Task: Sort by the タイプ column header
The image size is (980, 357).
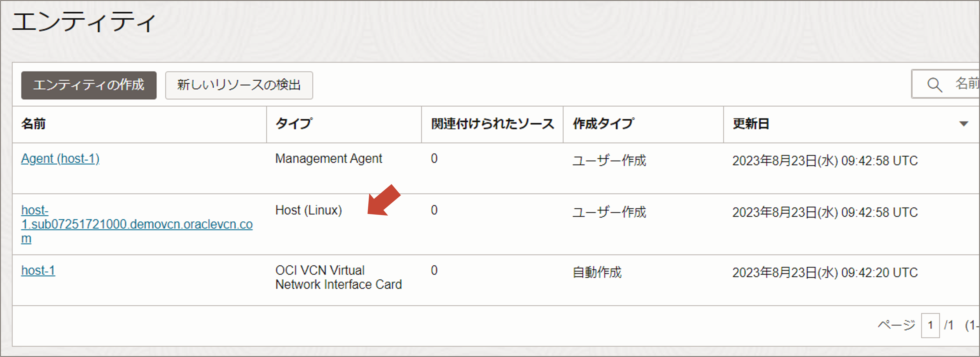Action: click(x=294, y=124)
